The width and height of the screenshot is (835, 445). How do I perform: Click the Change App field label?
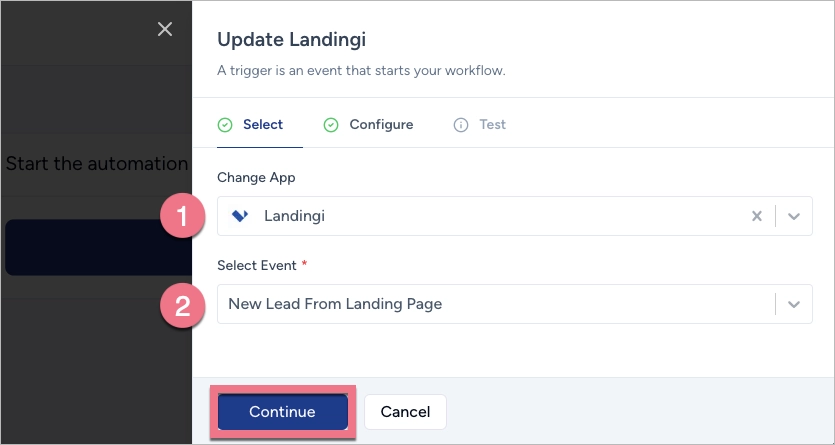(256, 177)
